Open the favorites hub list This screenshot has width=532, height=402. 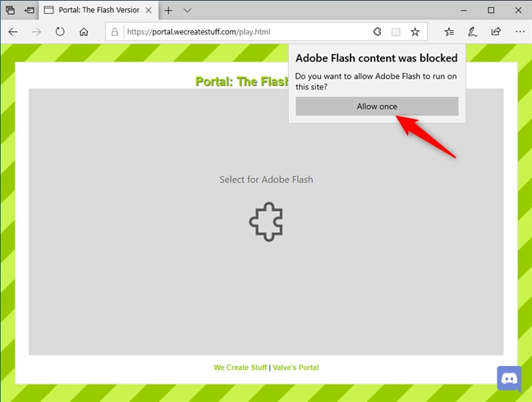[449, 32]
